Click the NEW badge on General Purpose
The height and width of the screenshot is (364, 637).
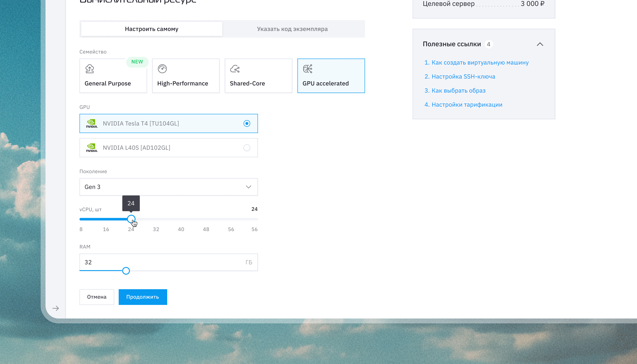pyautogui.click(x=137, y=62)
